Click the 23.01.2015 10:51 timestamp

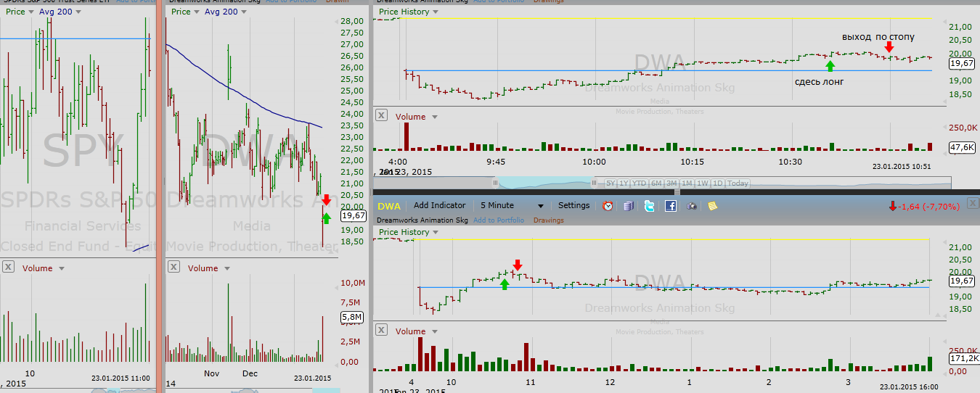pos(902,167)
